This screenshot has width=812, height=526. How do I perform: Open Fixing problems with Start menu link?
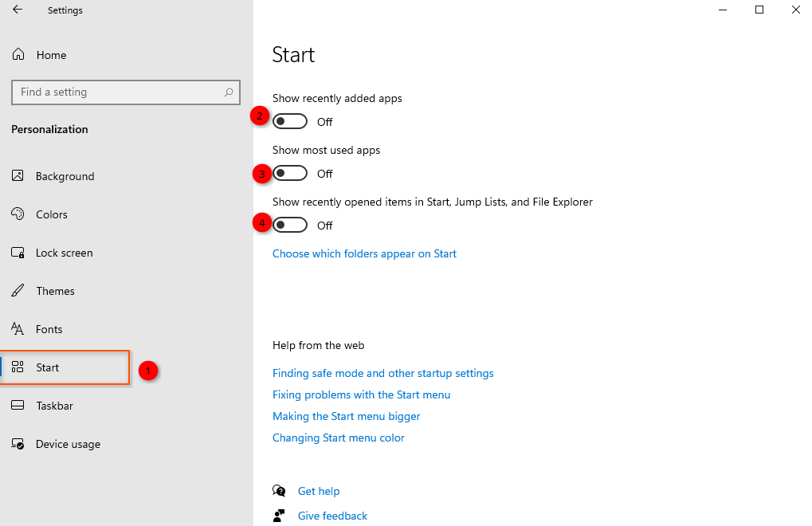[x=361, y=394]
